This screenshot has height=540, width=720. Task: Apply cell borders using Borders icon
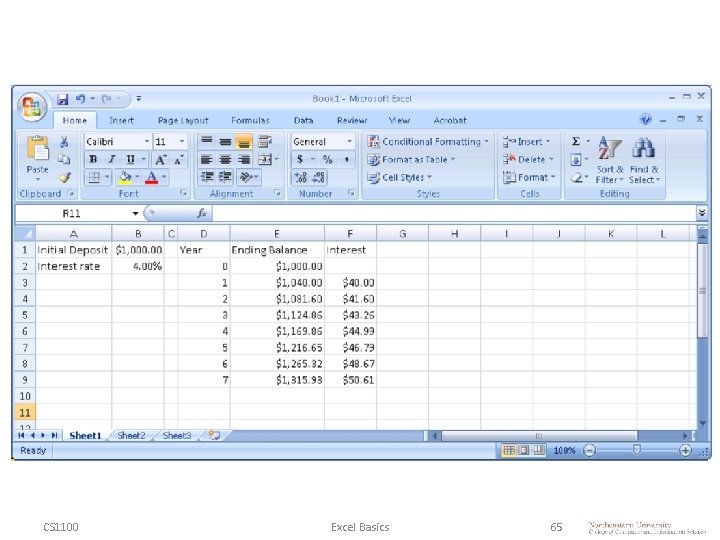(x=94, y=177)
